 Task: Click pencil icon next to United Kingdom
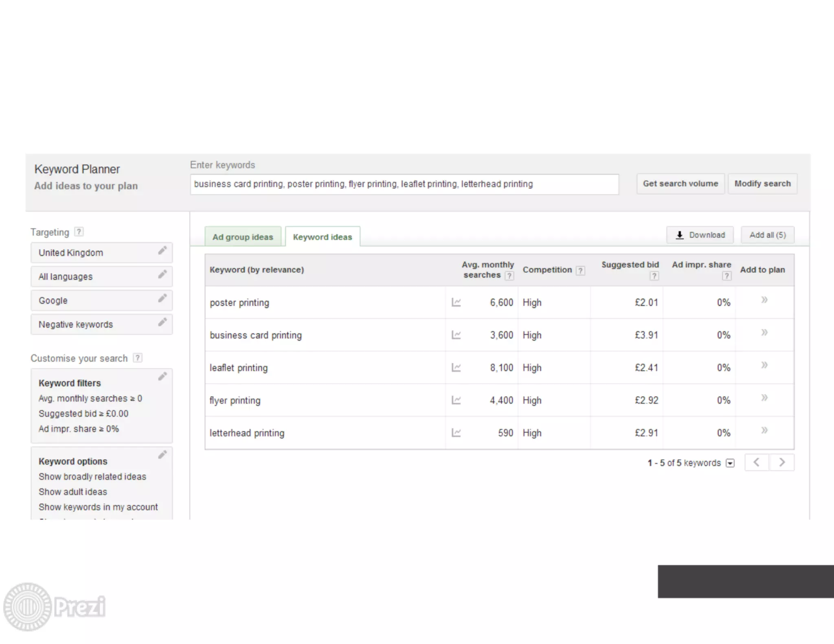pyautogui.click(x=162, y=250)
